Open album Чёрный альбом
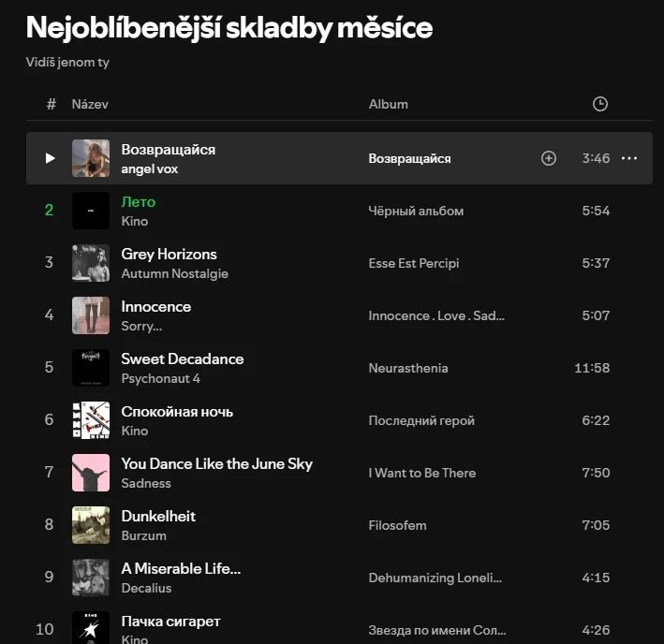Viewport: 664px width, 644px height. tap(416, 211)
